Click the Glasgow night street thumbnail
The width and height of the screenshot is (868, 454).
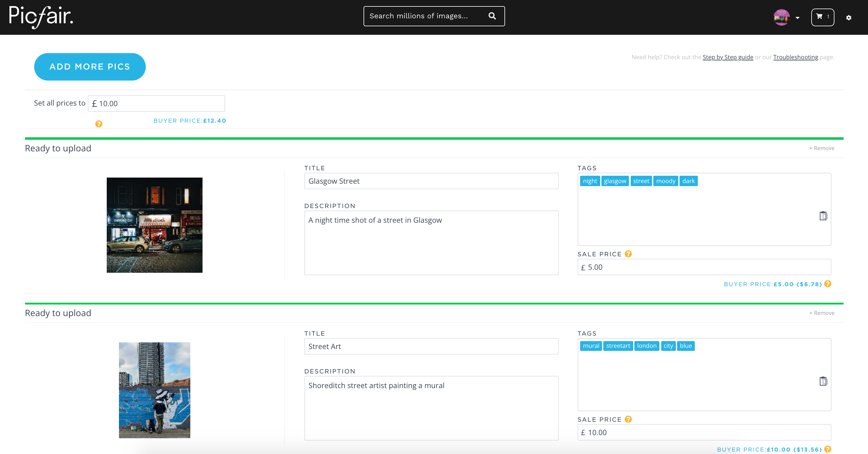point(154,225)
